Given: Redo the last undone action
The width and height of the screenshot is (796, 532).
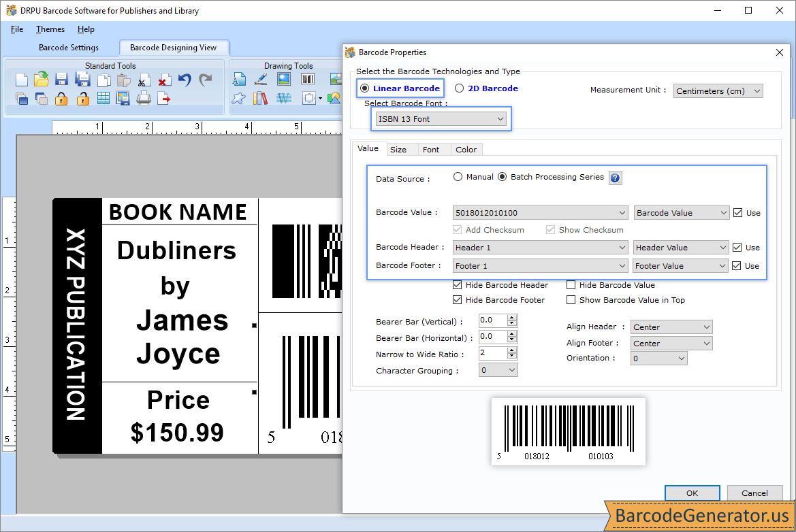Looking at the screenshot, I should point(205,80).
